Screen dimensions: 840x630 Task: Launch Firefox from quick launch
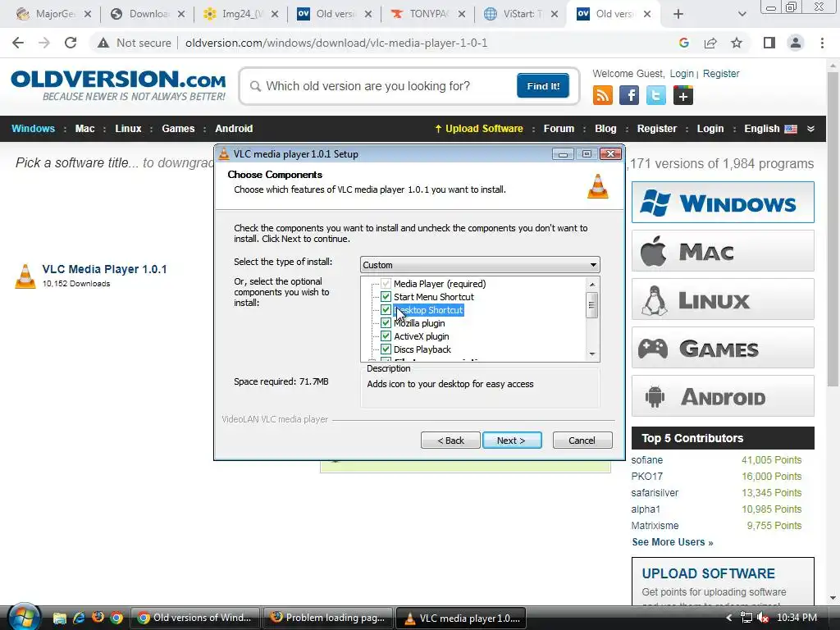click(98, 618)
